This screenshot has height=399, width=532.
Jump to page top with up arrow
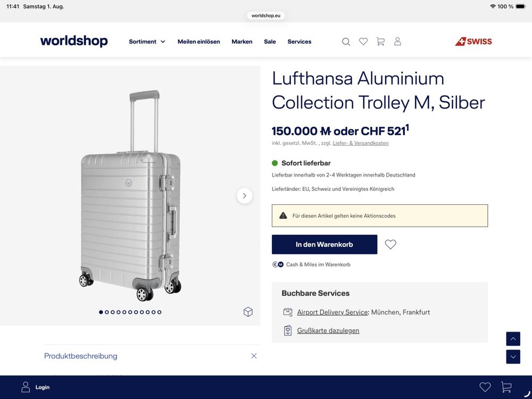tap(513, 338)
